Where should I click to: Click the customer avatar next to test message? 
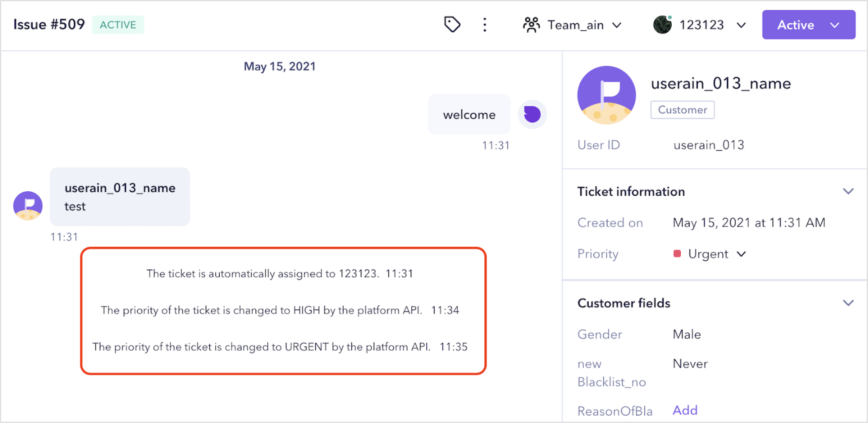tap(28, 206)
